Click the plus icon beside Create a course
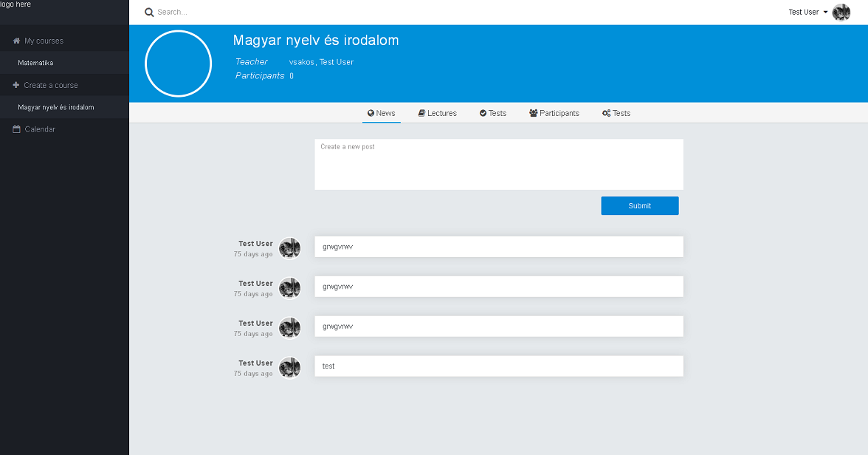 (x=16, y=85)
